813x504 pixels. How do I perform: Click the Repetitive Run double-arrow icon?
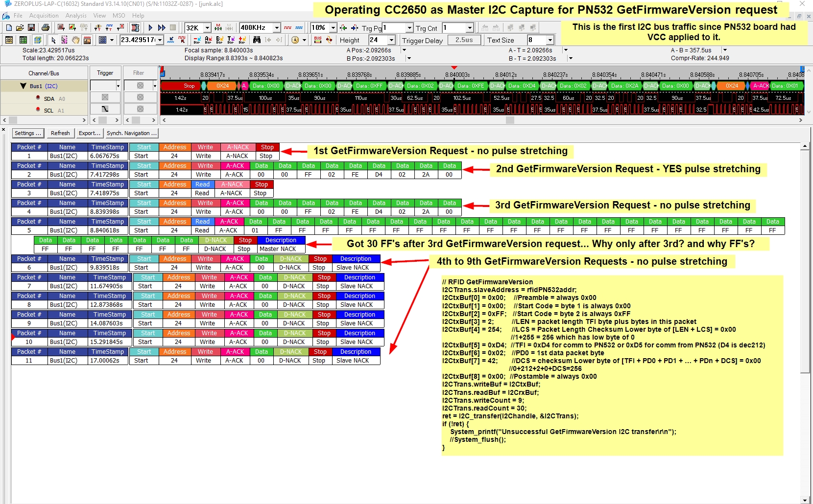[162, 27]
